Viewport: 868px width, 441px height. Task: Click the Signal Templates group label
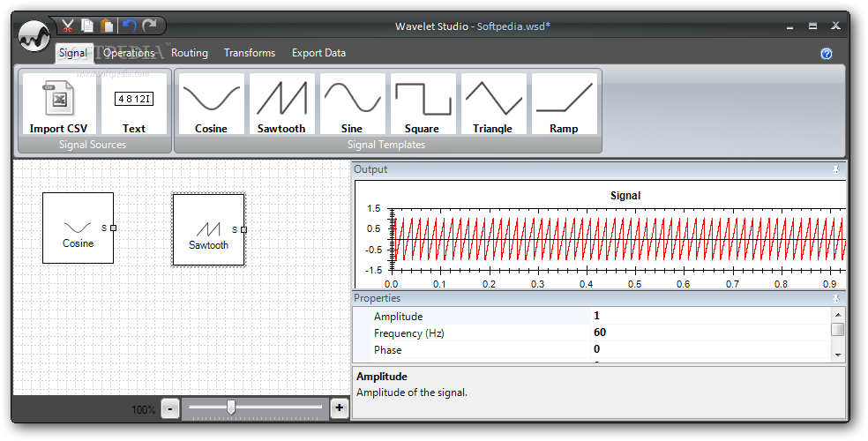coord(386,145)
